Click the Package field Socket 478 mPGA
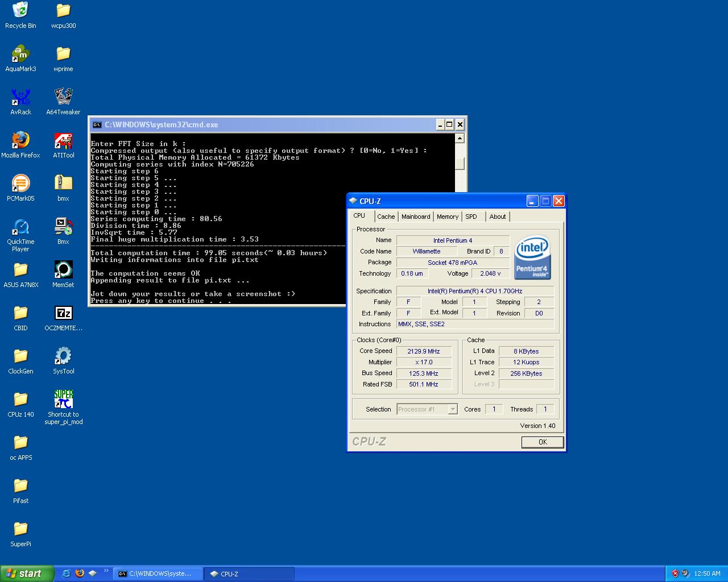 (x=453, y=263)
